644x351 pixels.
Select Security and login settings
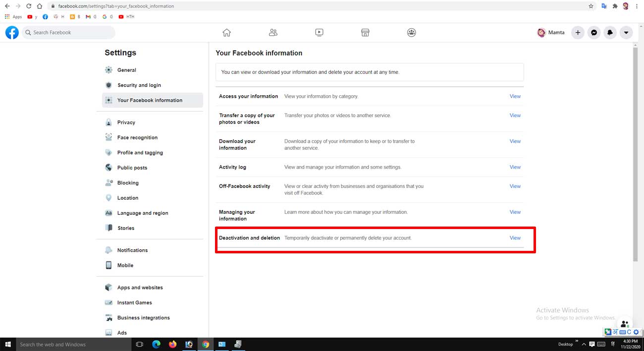[x=153, y=85]
